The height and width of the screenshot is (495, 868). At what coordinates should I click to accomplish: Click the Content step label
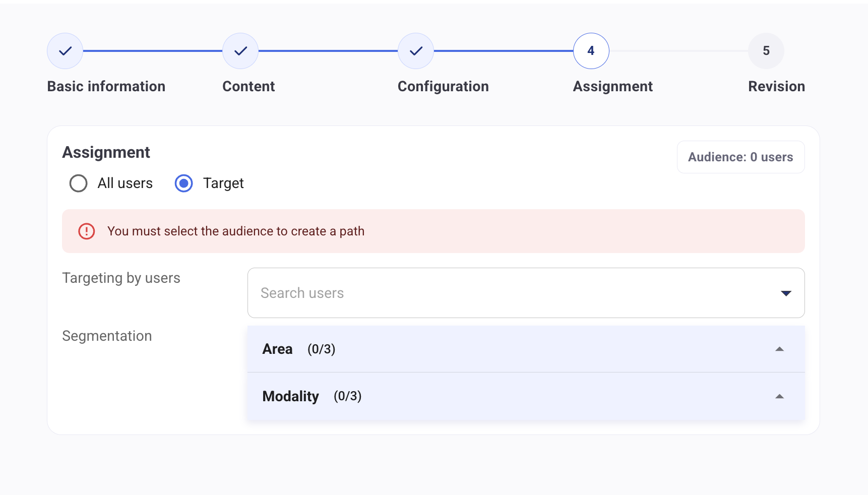tap(249, 87)
